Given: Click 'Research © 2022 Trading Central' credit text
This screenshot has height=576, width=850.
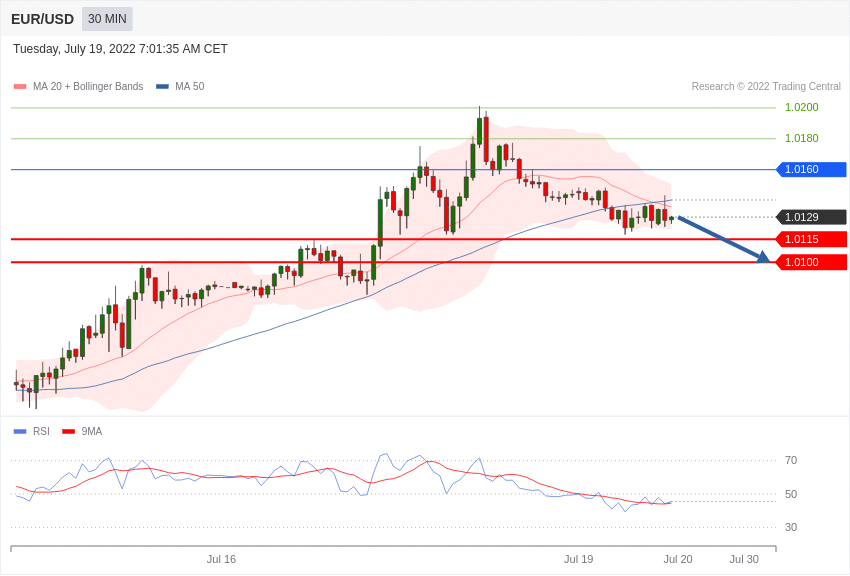Looking at the screenshot, I should pyautogui.click(x=766, y=86).
